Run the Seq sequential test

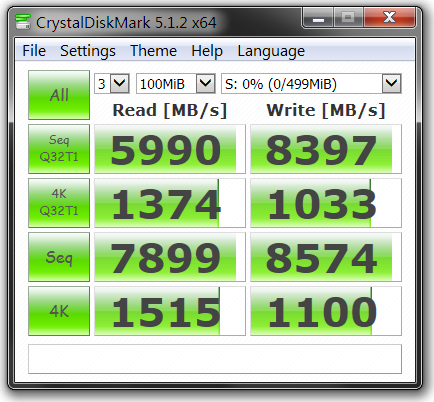[59, 257]
